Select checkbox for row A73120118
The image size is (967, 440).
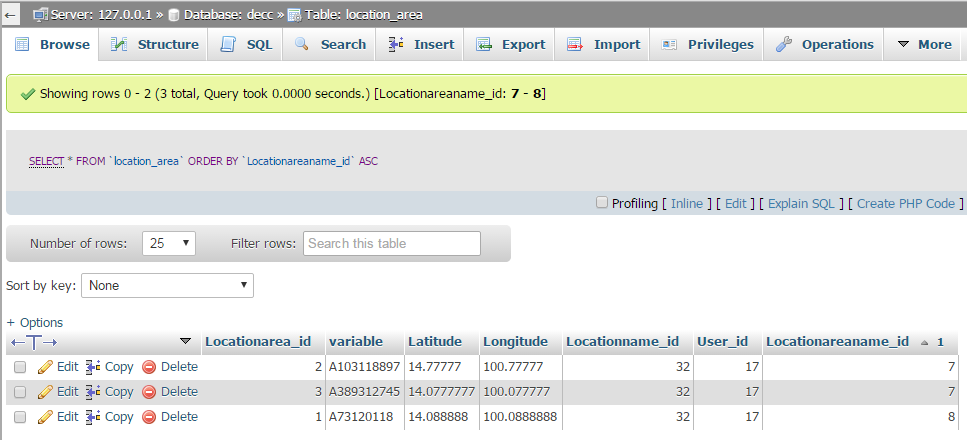point(20,418)
